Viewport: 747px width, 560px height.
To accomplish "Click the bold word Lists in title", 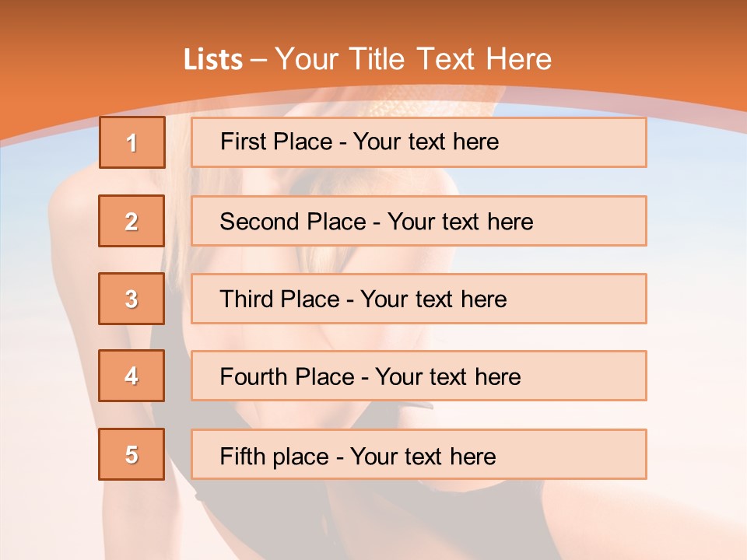I will click(213, 60).
